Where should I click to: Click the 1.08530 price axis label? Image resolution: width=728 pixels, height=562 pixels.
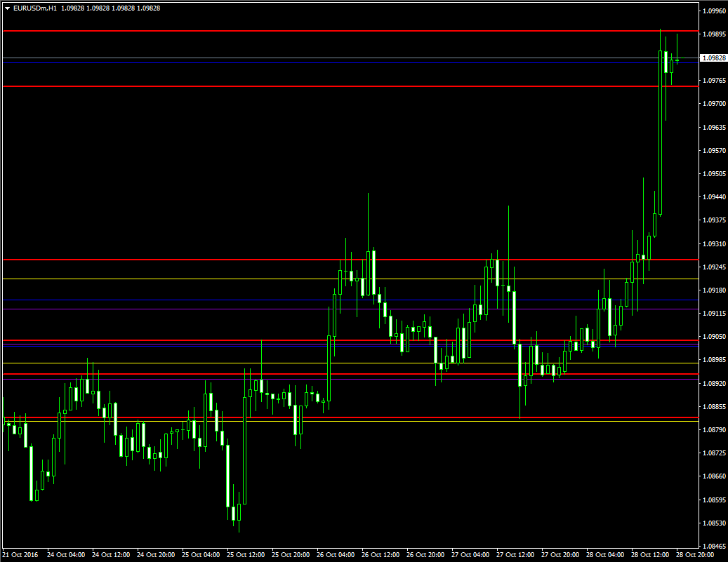point(714,523)
